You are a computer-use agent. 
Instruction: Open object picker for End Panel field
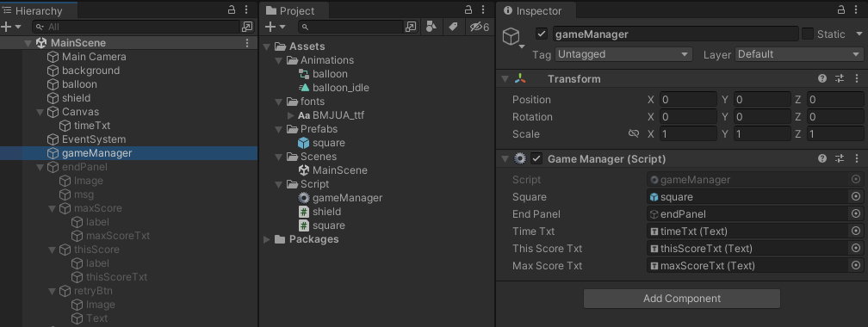[856, 213]
